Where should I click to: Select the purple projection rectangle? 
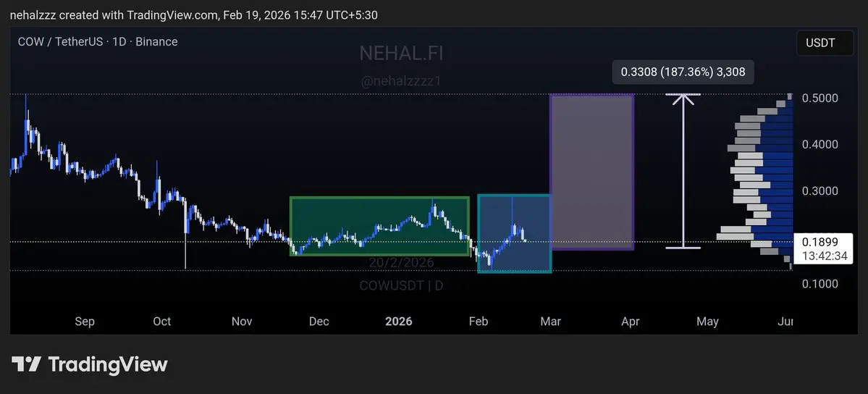coord(591,172)
